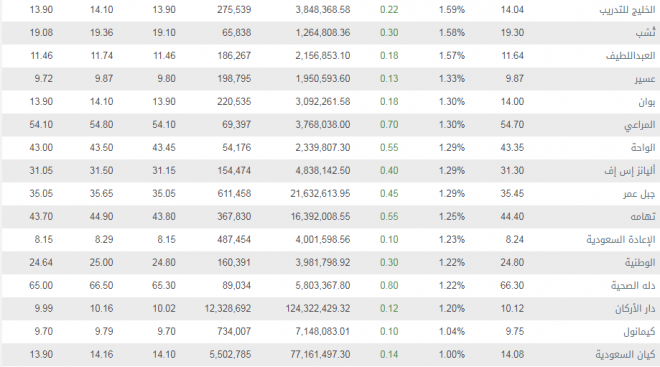
Task: Click the price value 43.35
Action: 512,147
